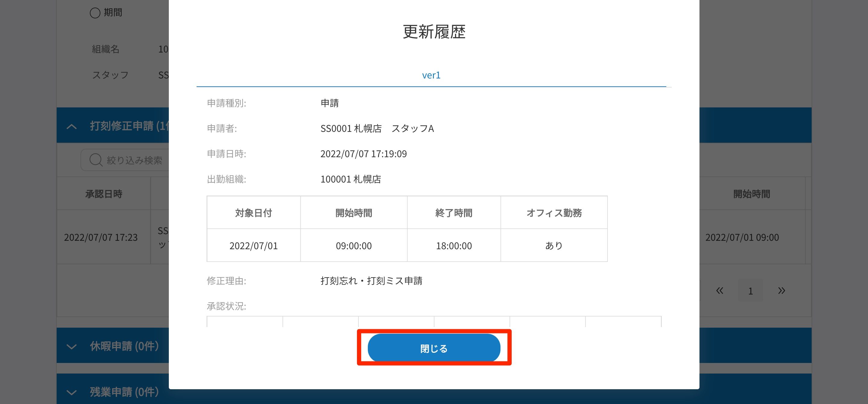
Task: Select the 期間 radio button
Action: tap(95, 13)
